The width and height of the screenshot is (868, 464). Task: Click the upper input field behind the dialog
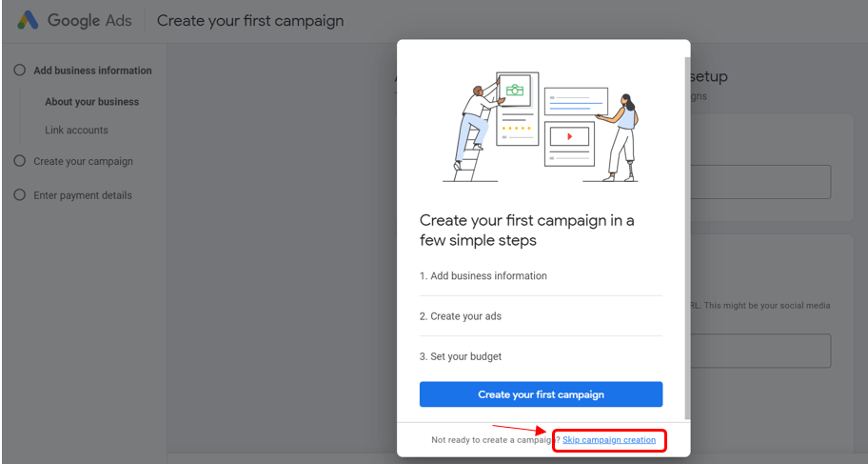(x=760, y=182)
